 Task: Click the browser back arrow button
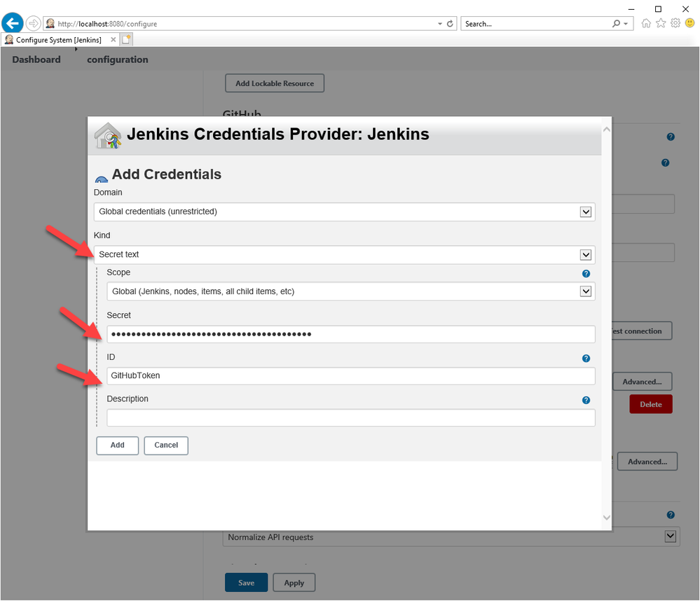[x=13, y=23]
